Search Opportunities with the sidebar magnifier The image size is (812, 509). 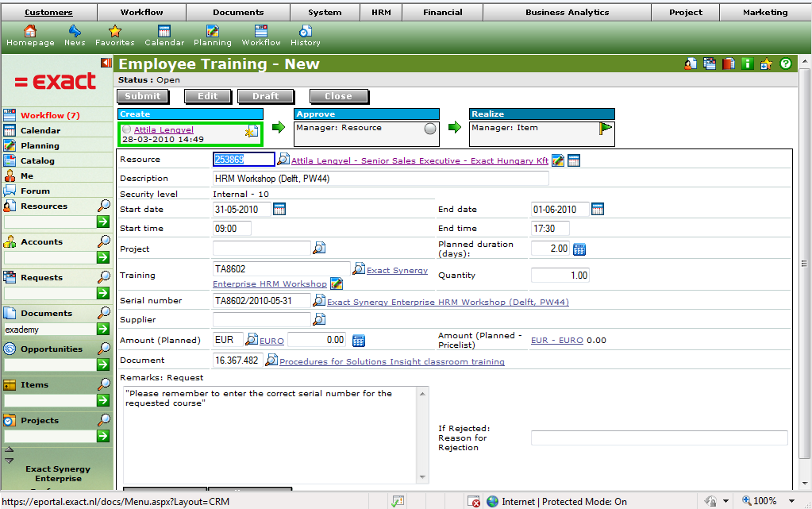[x=104, y=349]
